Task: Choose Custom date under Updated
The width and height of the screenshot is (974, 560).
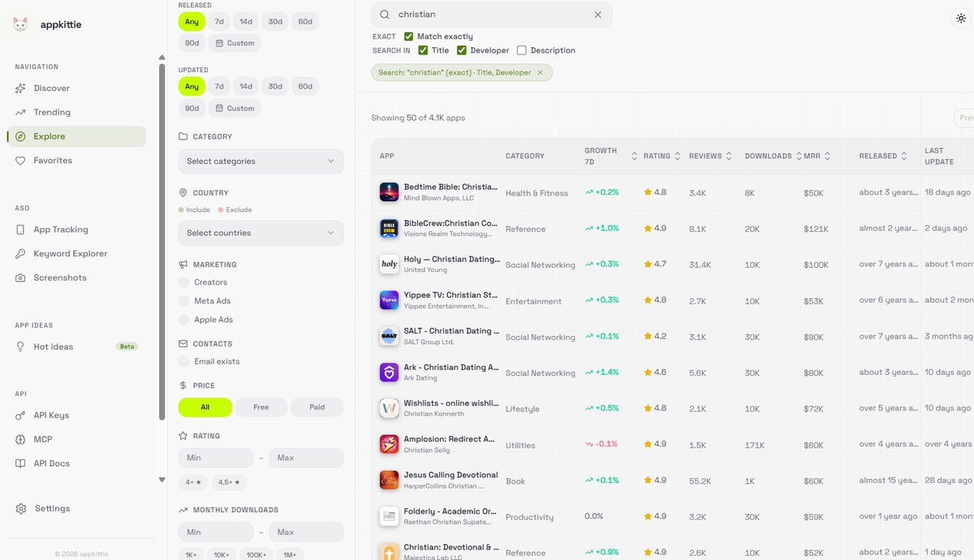Action: click(235, 108)
